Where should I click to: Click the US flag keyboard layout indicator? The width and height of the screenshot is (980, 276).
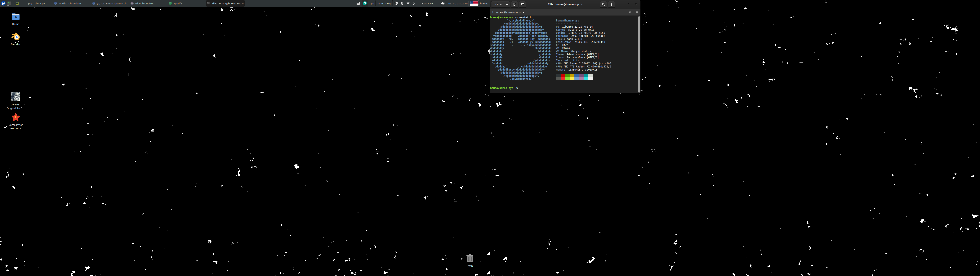pos(474,3)
